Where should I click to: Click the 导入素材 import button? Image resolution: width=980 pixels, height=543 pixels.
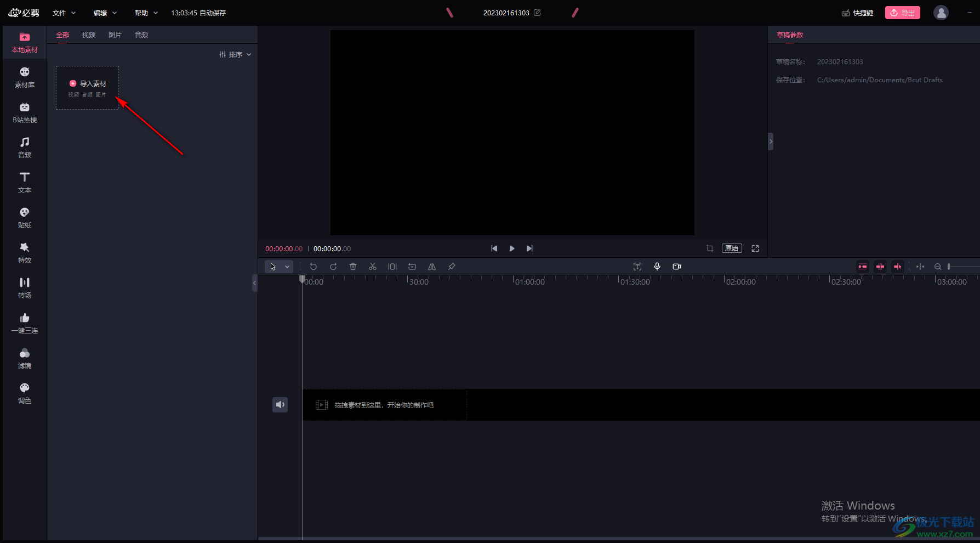point(88,88)
